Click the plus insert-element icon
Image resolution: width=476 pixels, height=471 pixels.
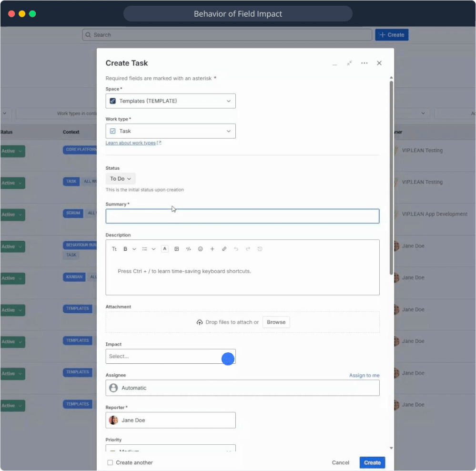212,249
